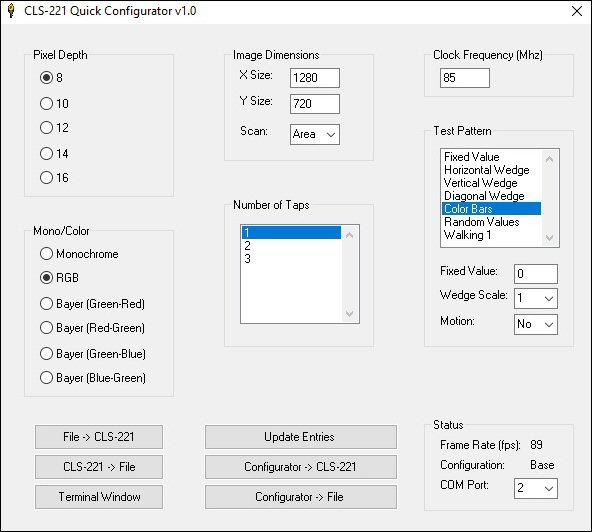Open the Motion dropdown
Image resolution: width=592 pixels, height=532 pixels.
[x=536, y=324]
